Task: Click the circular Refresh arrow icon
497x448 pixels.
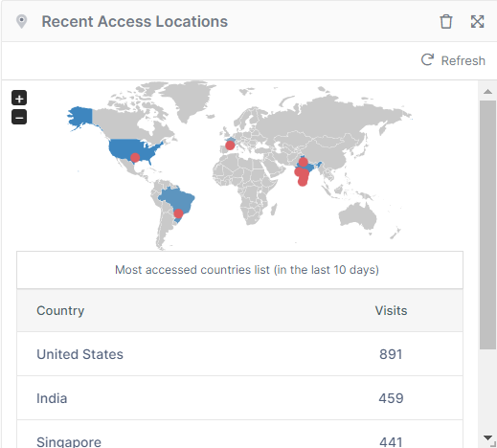Action: [x=427, y=59]
